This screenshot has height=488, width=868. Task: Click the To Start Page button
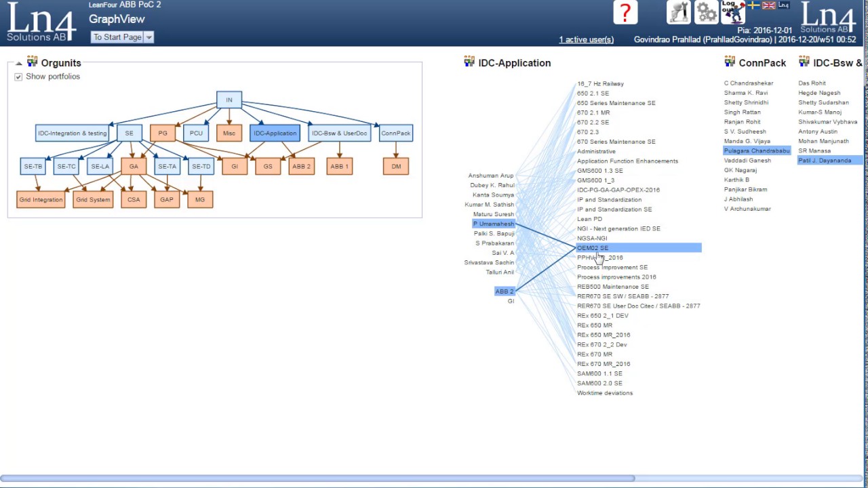point(117,37)
